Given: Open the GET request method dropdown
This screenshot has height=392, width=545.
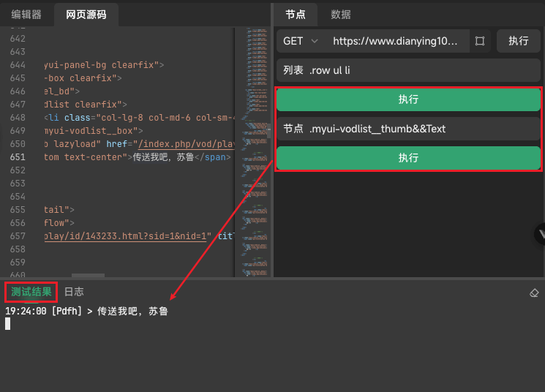Looking at the screenshot, I should click(301, 41).
